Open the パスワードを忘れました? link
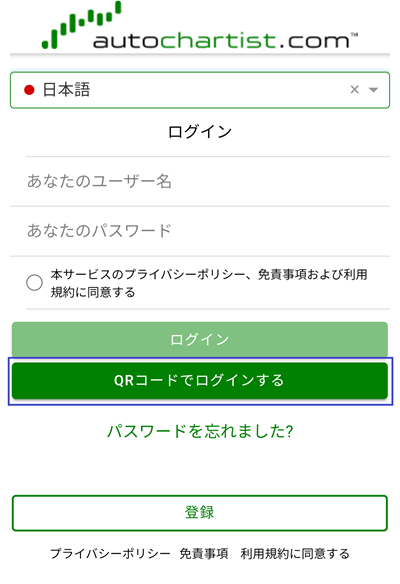This screenshot has height=584, width=400. click(x=200, y=431)
